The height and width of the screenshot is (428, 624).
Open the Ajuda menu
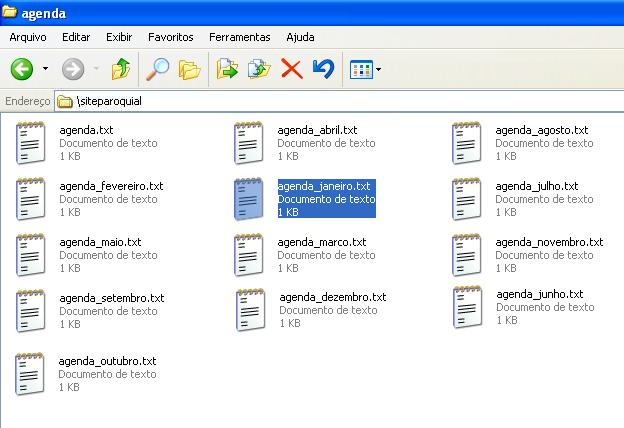[x=300, y=37]
